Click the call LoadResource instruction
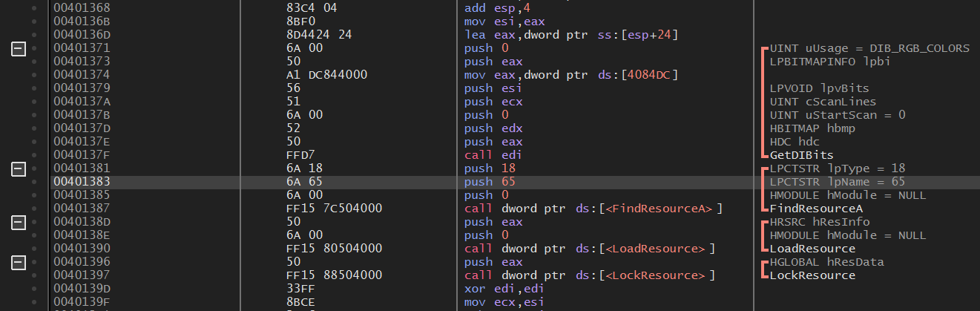Viewport: 980px width, 311px height. coord(590,249)
